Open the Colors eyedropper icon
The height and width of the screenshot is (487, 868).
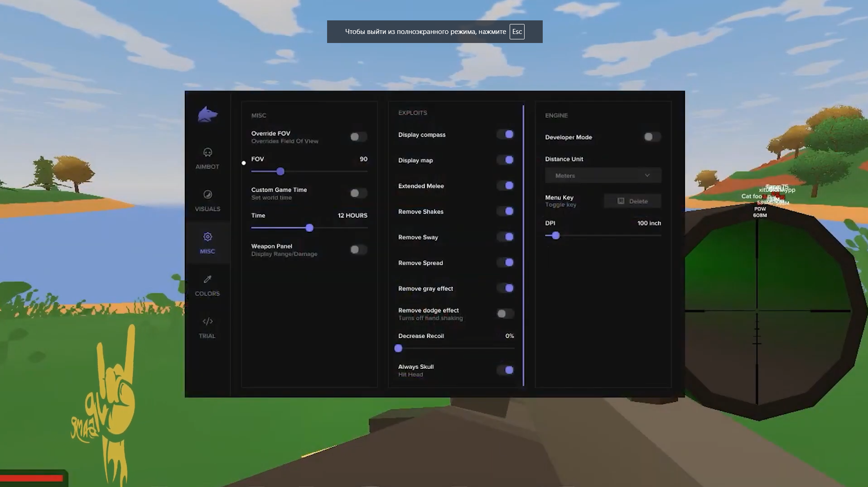pyautogui.click(x=207, y=279)
